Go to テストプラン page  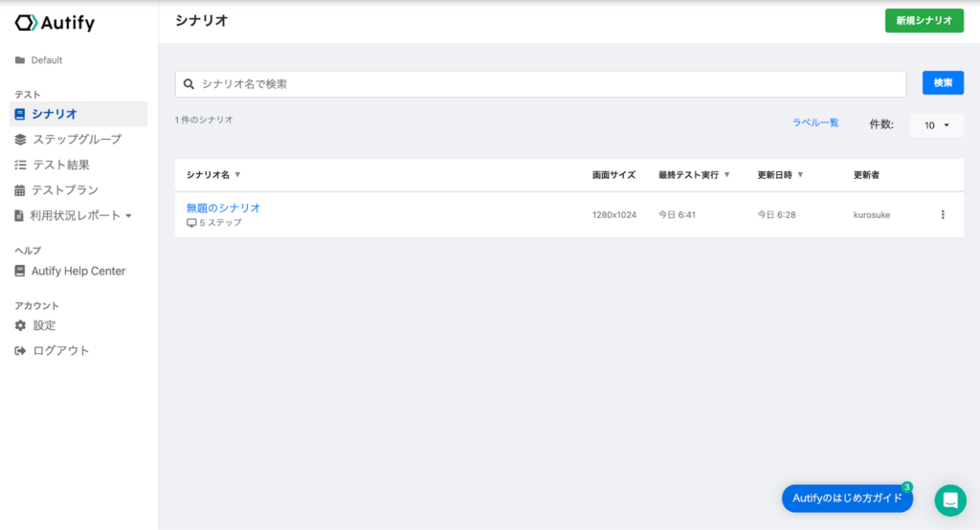[65, 190]
